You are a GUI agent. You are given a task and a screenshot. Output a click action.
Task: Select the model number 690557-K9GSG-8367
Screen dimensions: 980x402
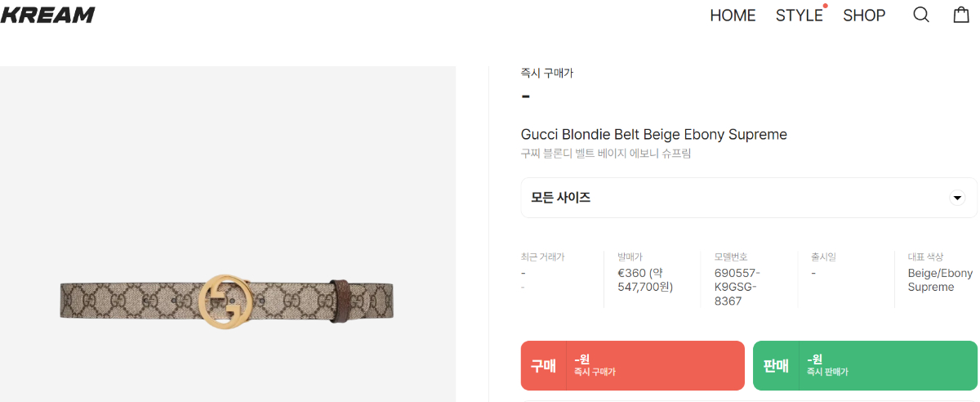click(x=737, y=287)
